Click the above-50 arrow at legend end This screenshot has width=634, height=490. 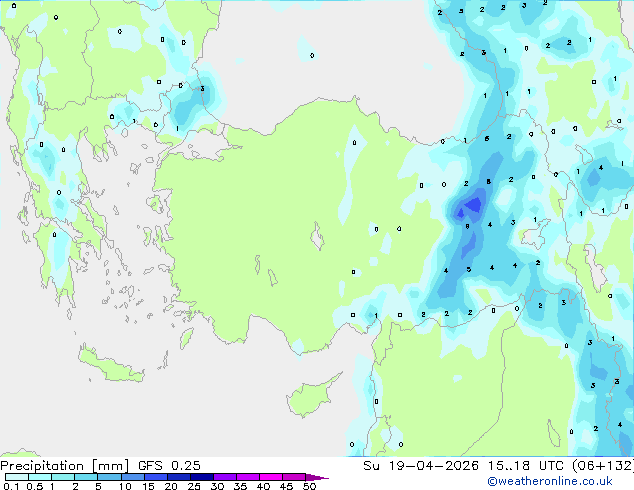(x=317, y=477)
